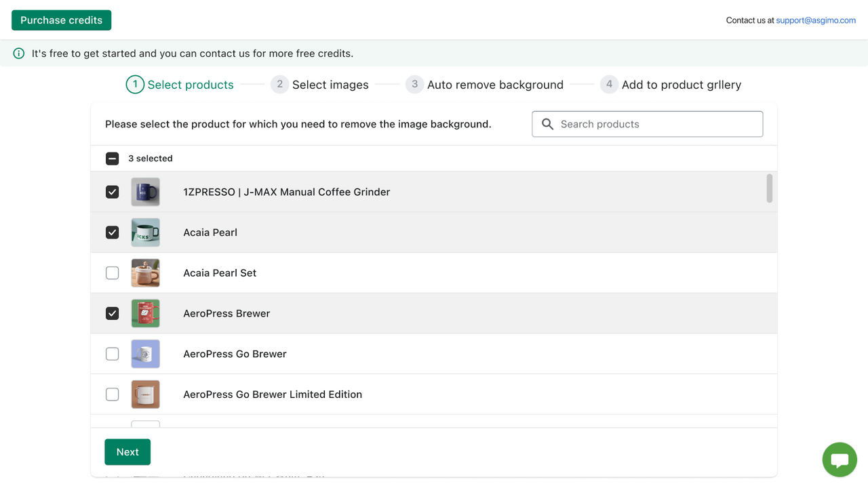Toggle the select-all checkbox beside 3 selected
This screenshot has width=868, height=488.
[112, 158]
